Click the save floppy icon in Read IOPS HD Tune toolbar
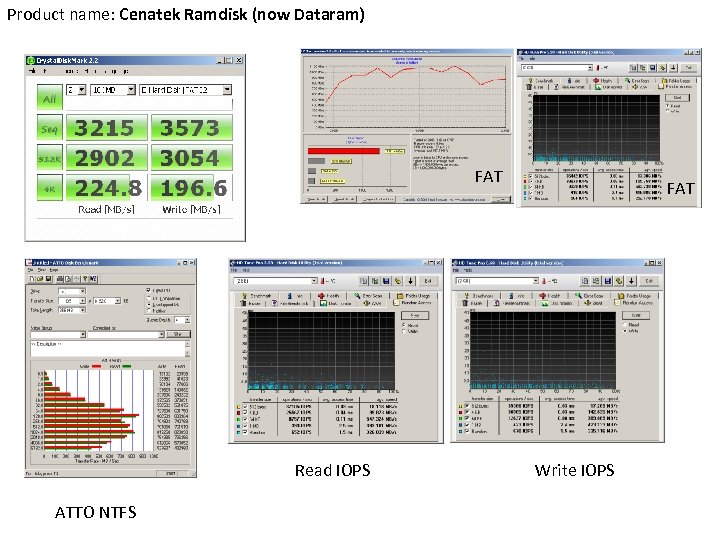This screenshot has width=720, height=540. pyautogui.click(x=386, y=281)
